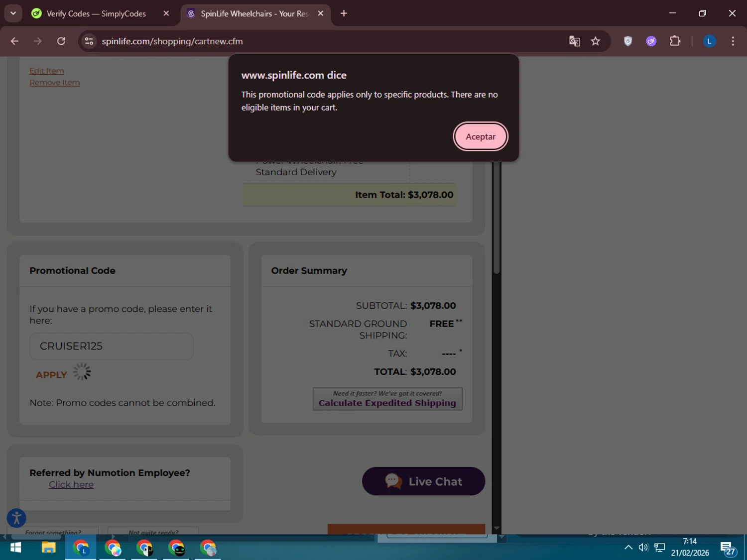Open the Windows Start menu
Viewport: 747px width, 560px height.
click(x=15, y=548)
